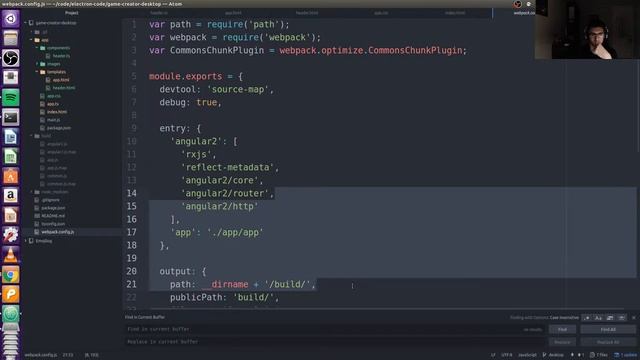Open .gitignore in tree view
This screenshot has height=360, width=640.
(51, 200)
